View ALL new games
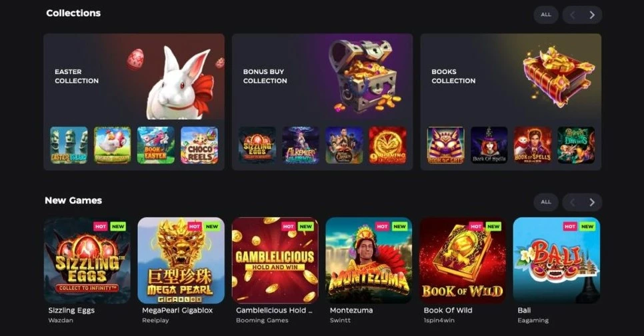 click(546, 202)
